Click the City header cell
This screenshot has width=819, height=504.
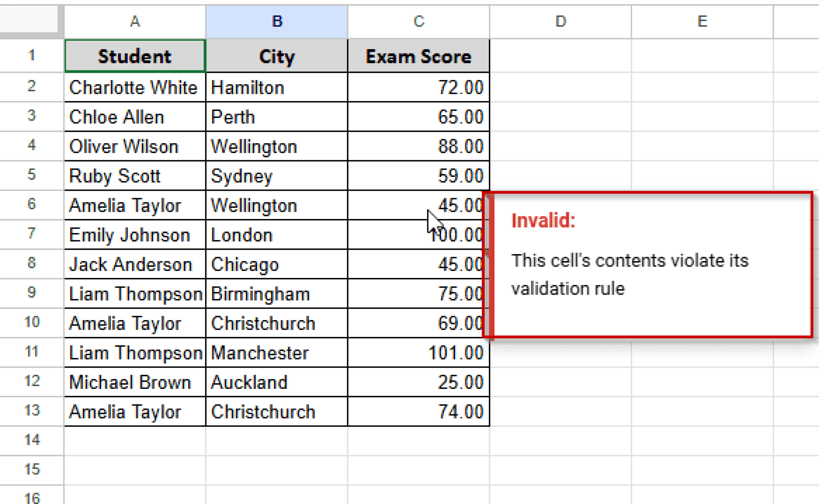point(277,56)
